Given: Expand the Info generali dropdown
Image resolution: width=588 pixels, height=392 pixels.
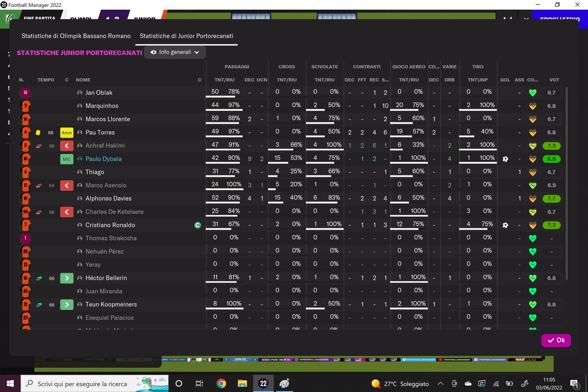Looking at the screenshot, I should 175,52.
